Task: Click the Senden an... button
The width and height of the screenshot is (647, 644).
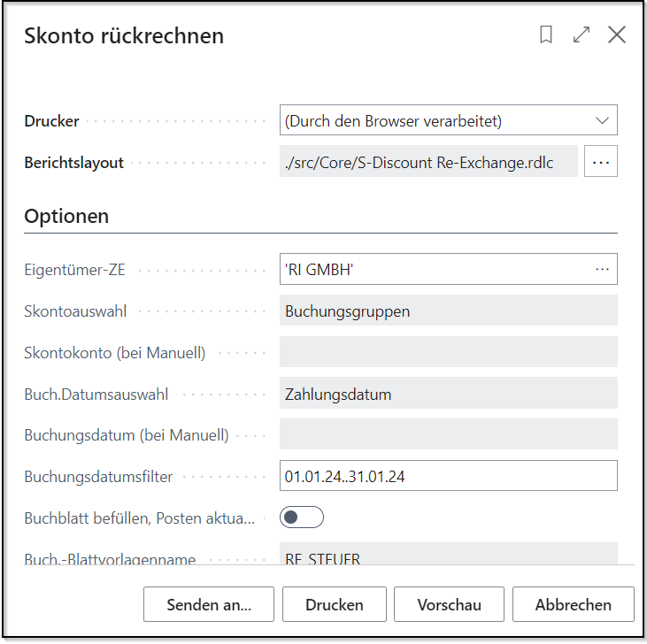Action: (x=209, y=605)
